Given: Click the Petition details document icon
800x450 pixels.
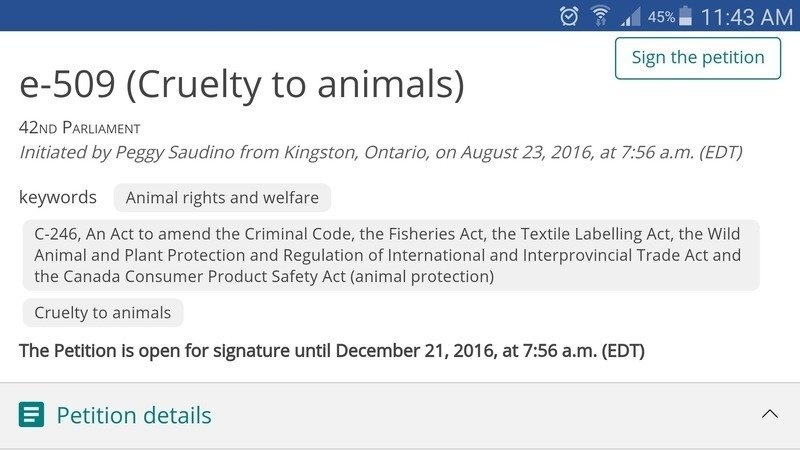Looking at the screenshot, I should pyautogui.click(x=32, y=414).
